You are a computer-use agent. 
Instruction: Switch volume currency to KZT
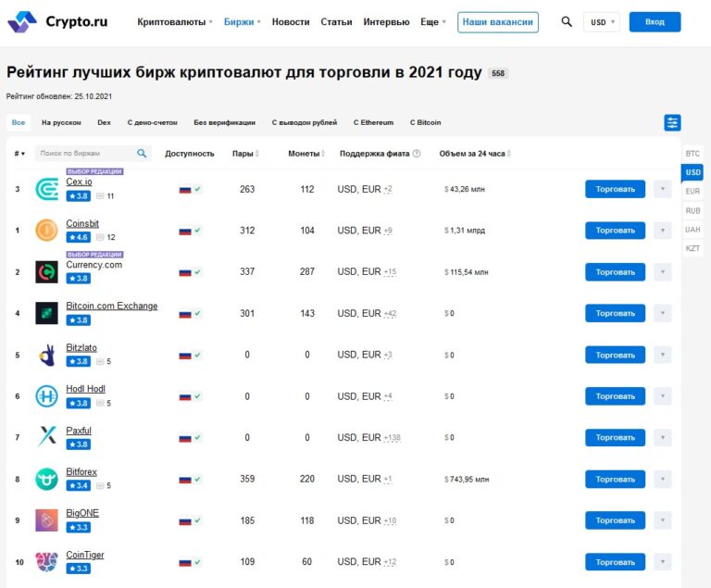(x=692, y=249)
